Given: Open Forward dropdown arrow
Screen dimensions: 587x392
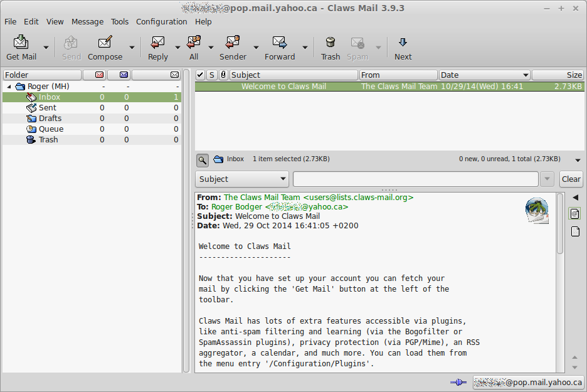Looking at the screenshot, I should click(x=305, y=47).
